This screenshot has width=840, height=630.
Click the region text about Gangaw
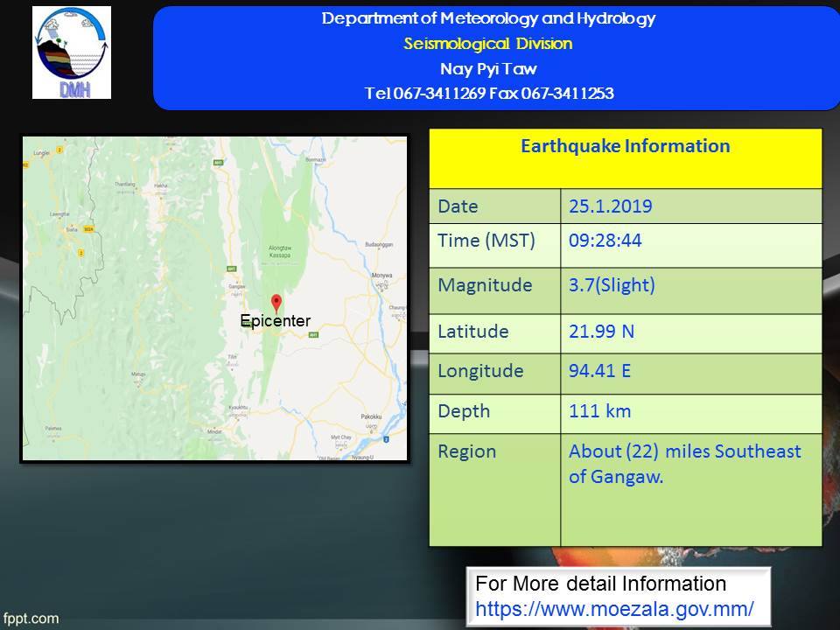(684, 464)
